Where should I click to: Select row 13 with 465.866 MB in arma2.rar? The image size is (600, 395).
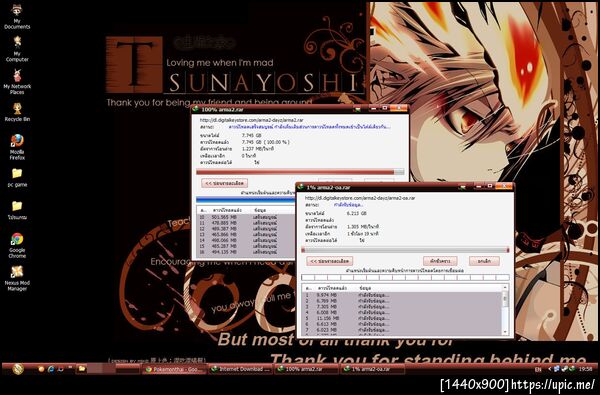coord(246,234)
